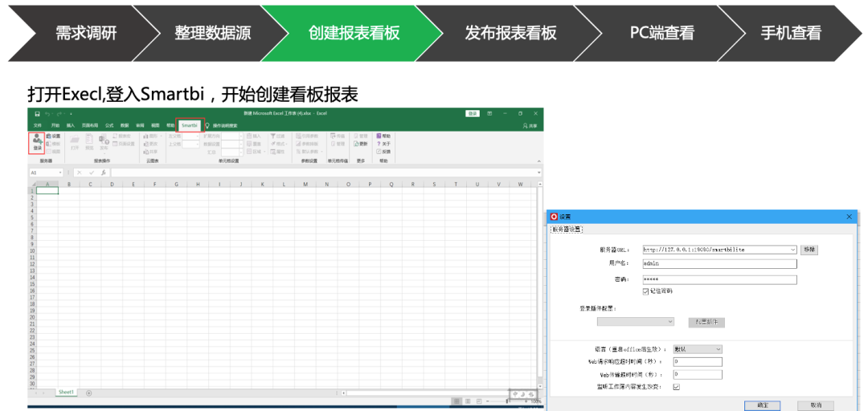The image size is (868, 411).
Task: Click the 发布 publish icon
Action: pos(104,143)
